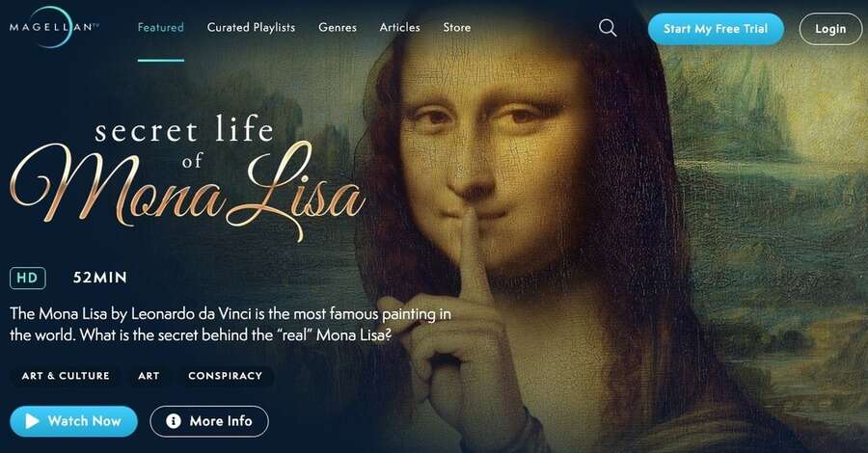Open the Curated Playlists section
The image size is (868, 453).
251,27
